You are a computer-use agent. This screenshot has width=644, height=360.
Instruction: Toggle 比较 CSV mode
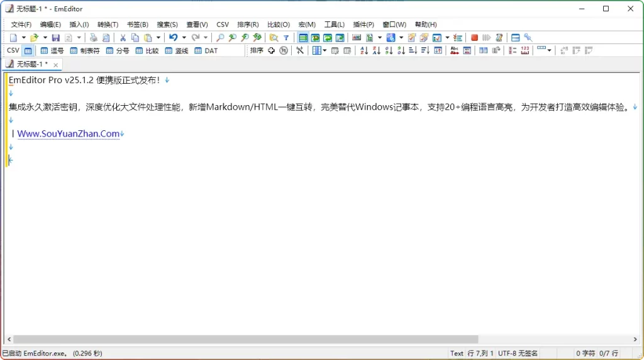(x=147, y=51)
